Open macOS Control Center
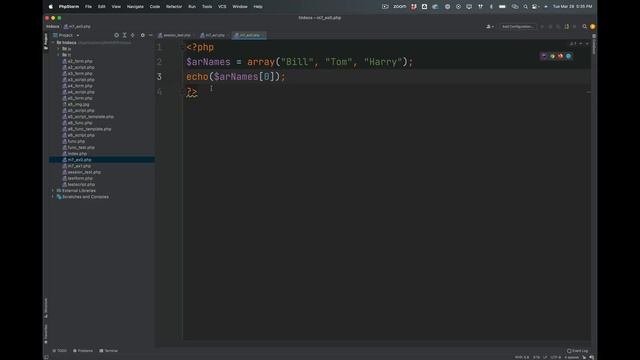Viewport: 640px width, 360px height. pos(535,7)
